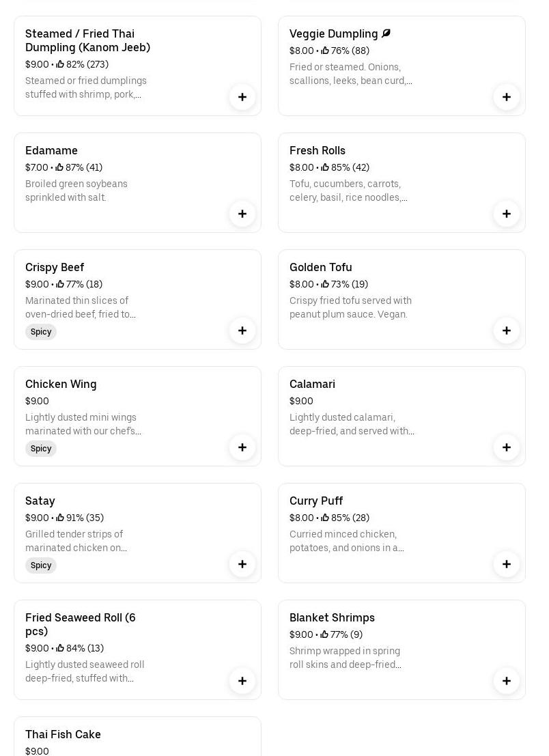The height and width of the screenshot is (756, 549).
Task: Add Steamed / Fried Thai Dumpling to cart
Action: pyautogui.click(x=242, y=97)
